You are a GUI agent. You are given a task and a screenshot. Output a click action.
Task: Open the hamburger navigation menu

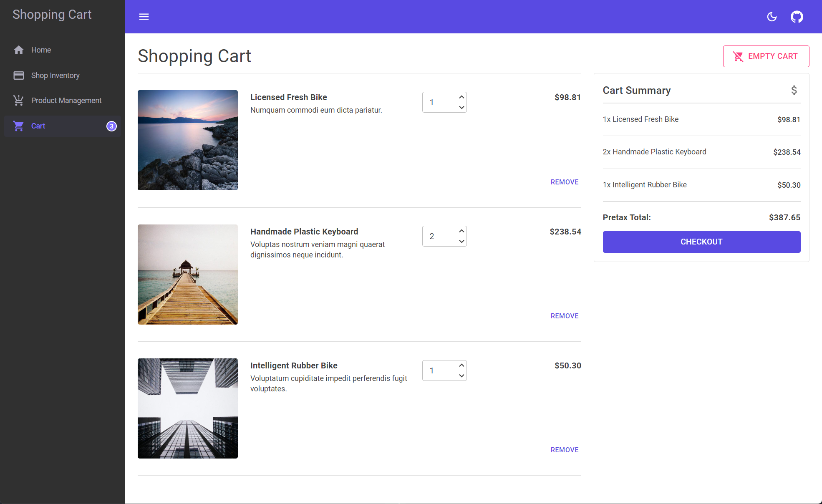[x=144, y=17]
